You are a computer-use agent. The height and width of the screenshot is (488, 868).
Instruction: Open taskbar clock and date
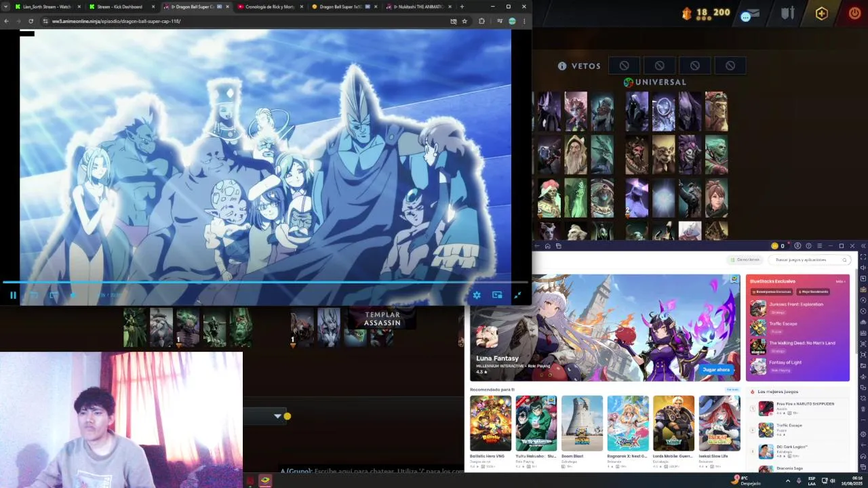850,481
